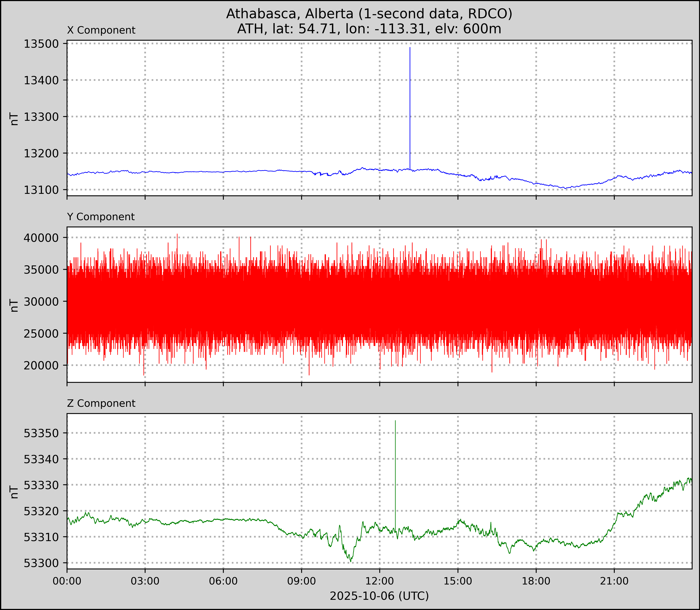Click the Z Component panel title

point(101,403)
